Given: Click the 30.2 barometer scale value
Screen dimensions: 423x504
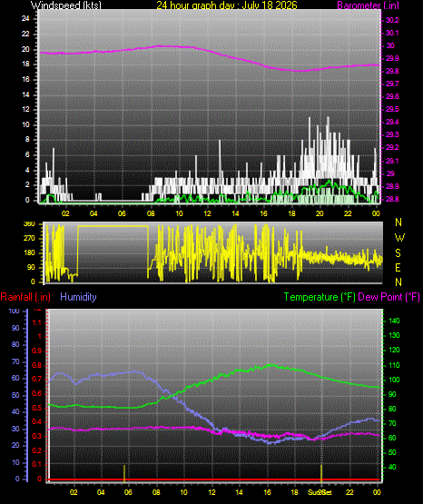Looking at the screenshot, I should [x=392, y=20].
